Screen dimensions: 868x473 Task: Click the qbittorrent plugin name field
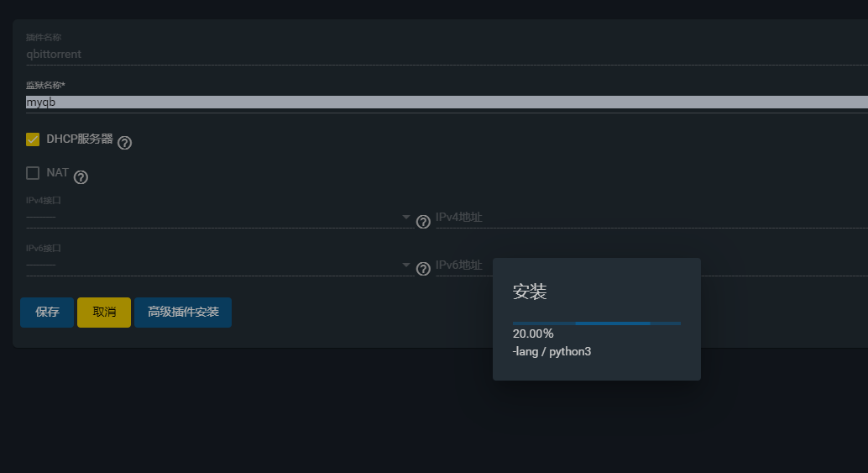[x=447, y=55]
